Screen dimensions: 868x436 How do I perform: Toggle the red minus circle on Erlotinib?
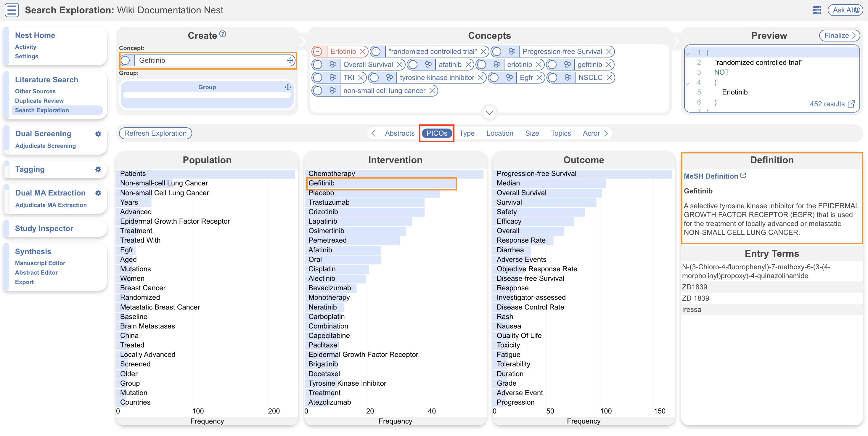pos(317,52)
